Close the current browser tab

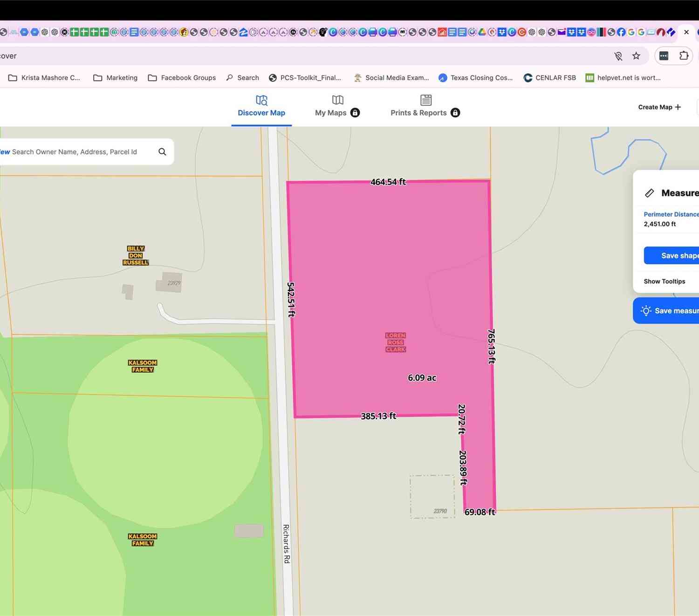click(686, 32)
